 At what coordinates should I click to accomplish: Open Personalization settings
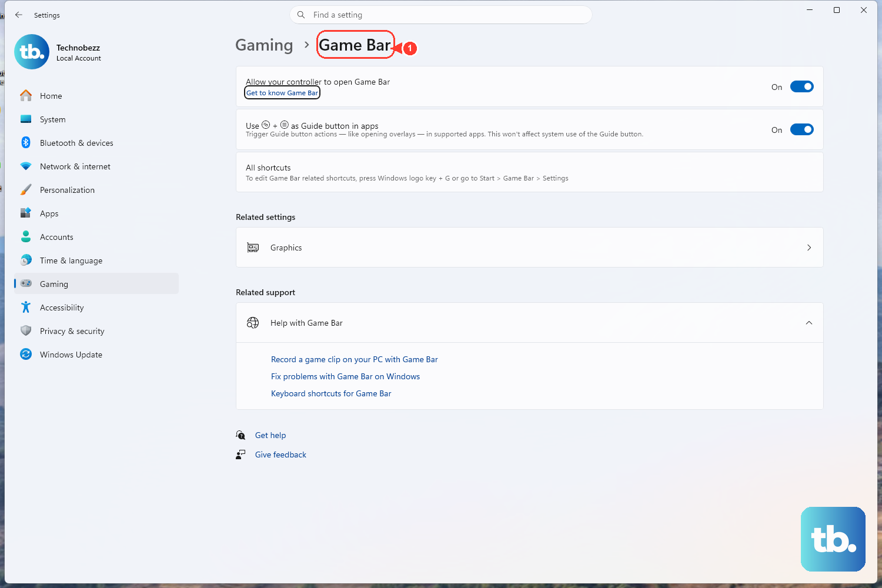(x=96, y=189)
